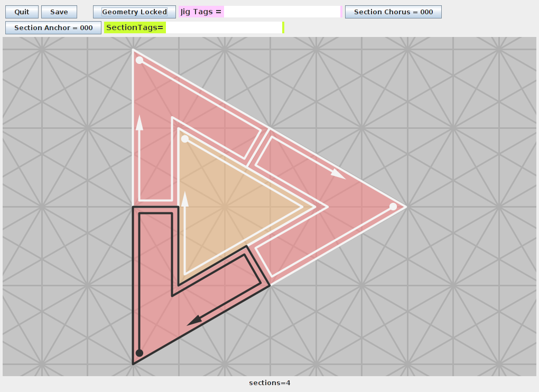The image size is (539, 392).
Task: Click the white anchor dot at right tip
Action: tap(393, 207)
